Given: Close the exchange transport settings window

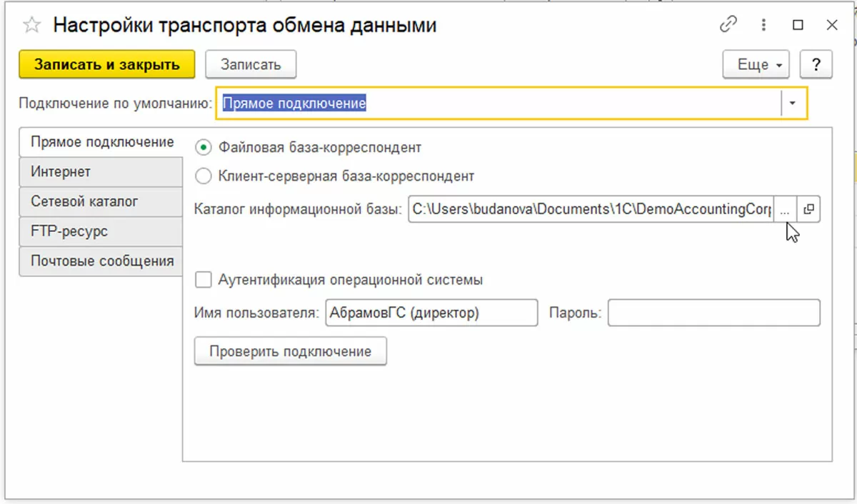Looking at the screenshot, I should point(831,25).
